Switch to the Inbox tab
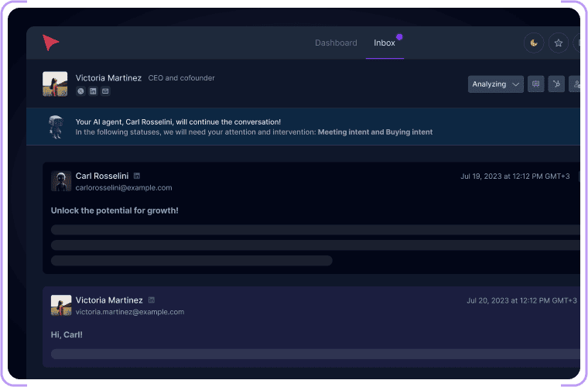Image resolution: width=588 pixels, height=387 pixels. 385,43
